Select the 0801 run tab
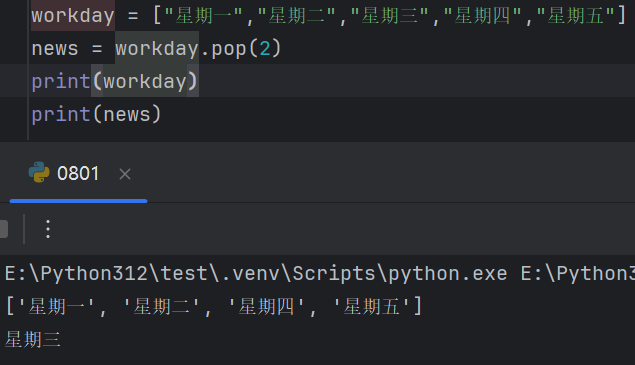The image size is (635, 365). [78, 174]
